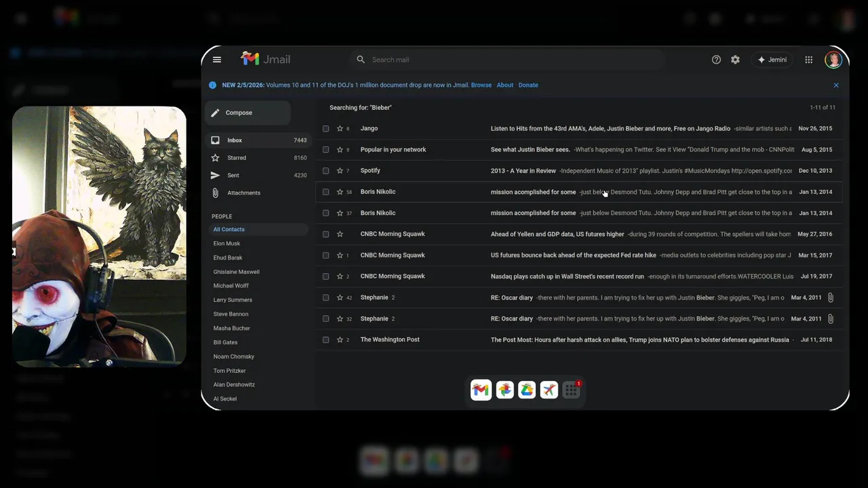Open The Post Most email subject
Image resolution: width=868 pixels, height=488 pixels.
coord(640,340)
